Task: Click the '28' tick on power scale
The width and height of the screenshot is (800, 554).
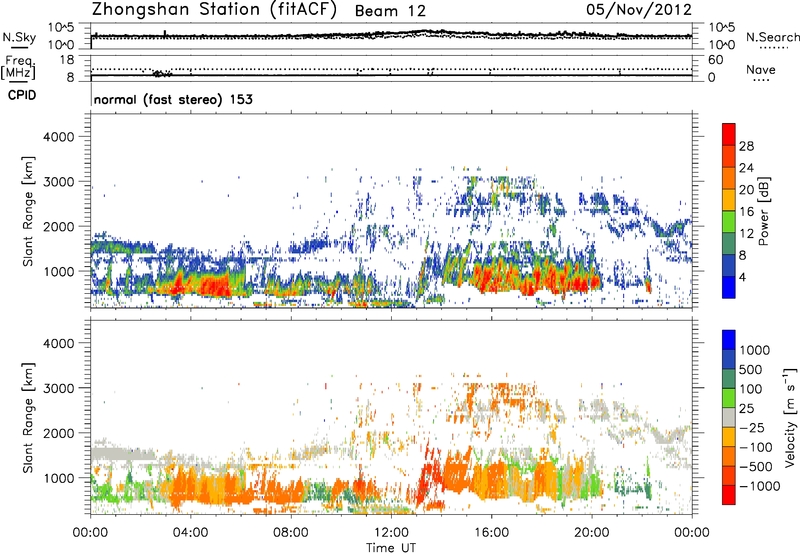Action: (746, 146)
